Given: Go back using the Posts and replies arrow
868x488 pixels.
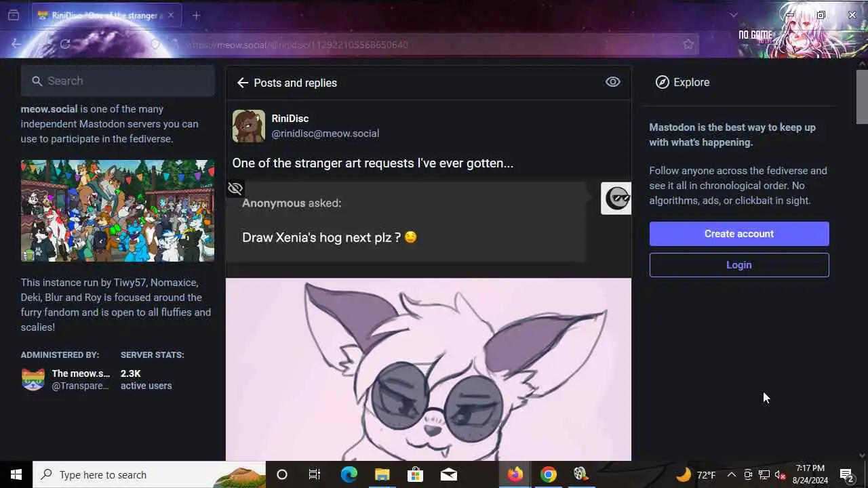Looking at the screenshot, I should tap(243, 83).
